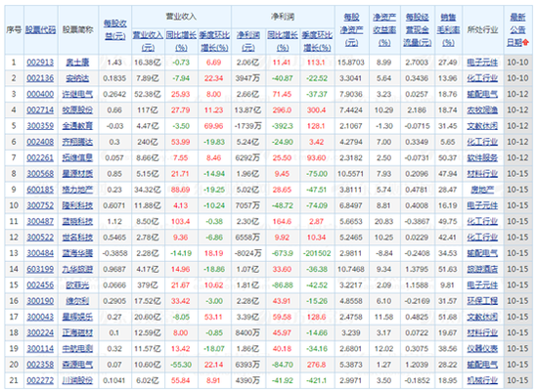Sort by 每股净资产(元) column header
This screenshot has height=392, width=538.
351,30
